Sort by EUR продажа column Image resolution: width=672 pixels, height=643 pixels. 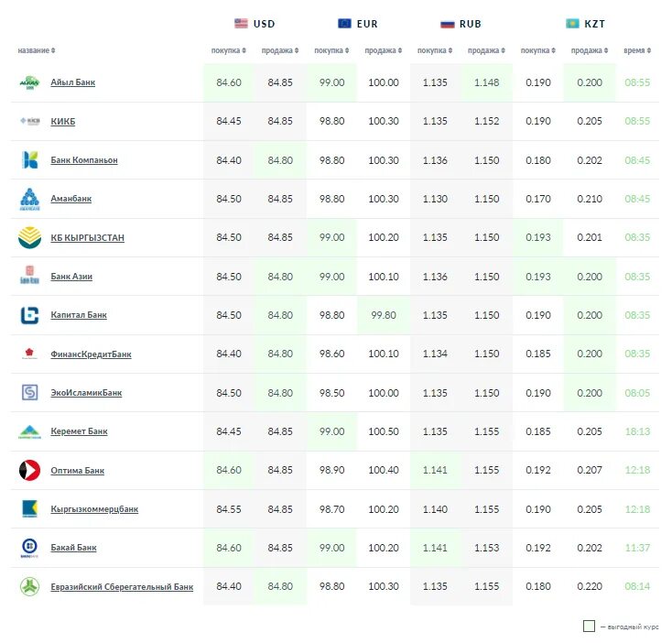[383, 50]
